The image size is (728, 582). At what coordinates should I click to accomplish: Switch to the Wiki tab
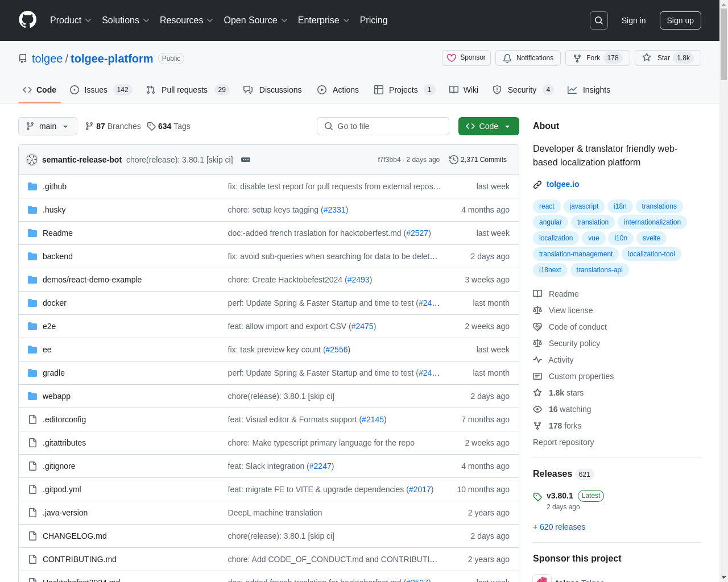coord(464,90)
